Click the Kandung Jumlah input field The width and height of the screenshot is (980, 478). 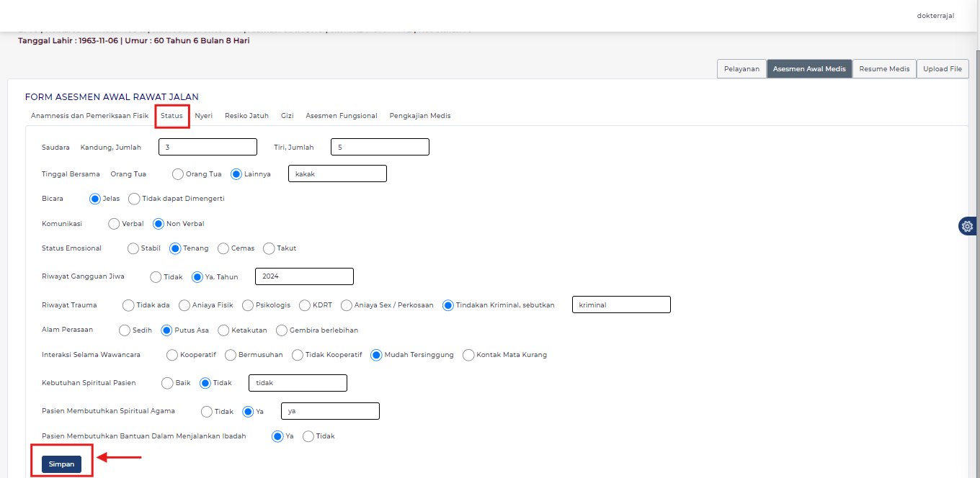[x=208, y=147]
